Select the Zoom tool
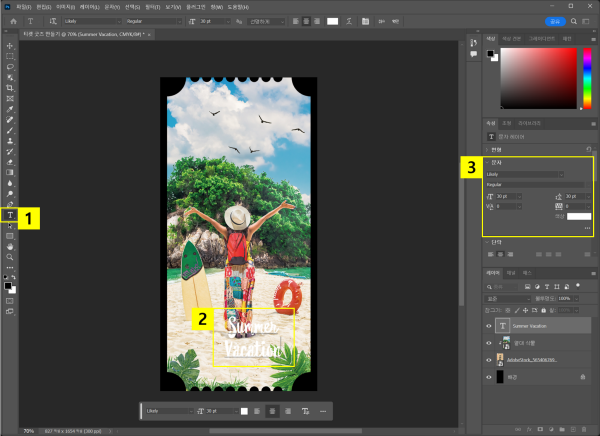The height and width of the screenshot is (436, 600). [x=10, y=257]
